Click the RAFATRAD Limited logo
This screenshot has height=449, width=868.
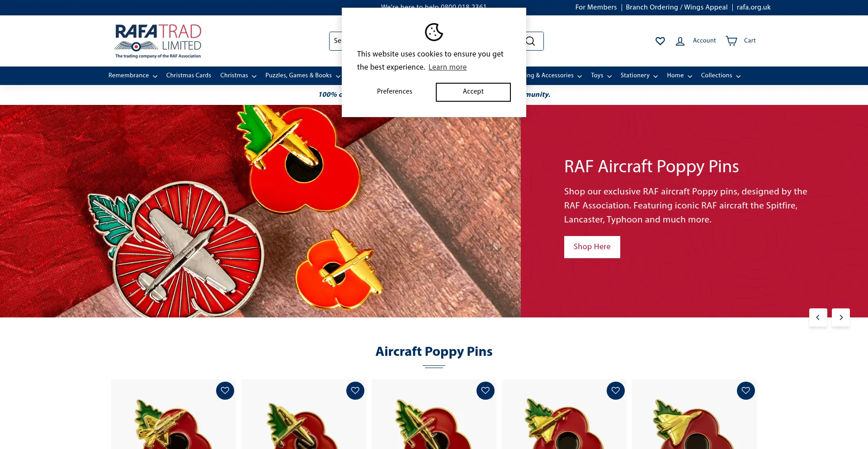click(158, 41)
